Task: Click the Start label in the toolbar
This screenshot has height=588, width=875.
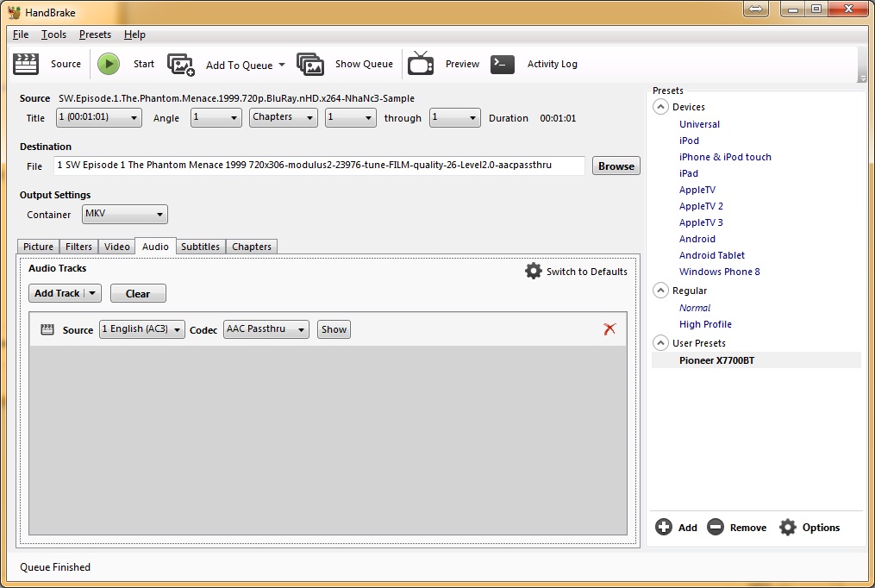Action: (x=143, y=64)
